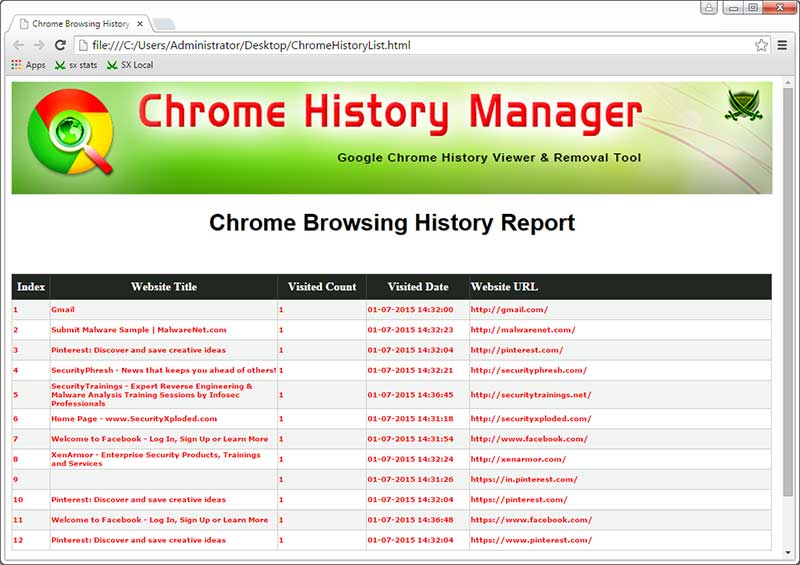Open a new tab next to the current tab
The height and width of the screenshot is (565, 800).
[164, 23]
